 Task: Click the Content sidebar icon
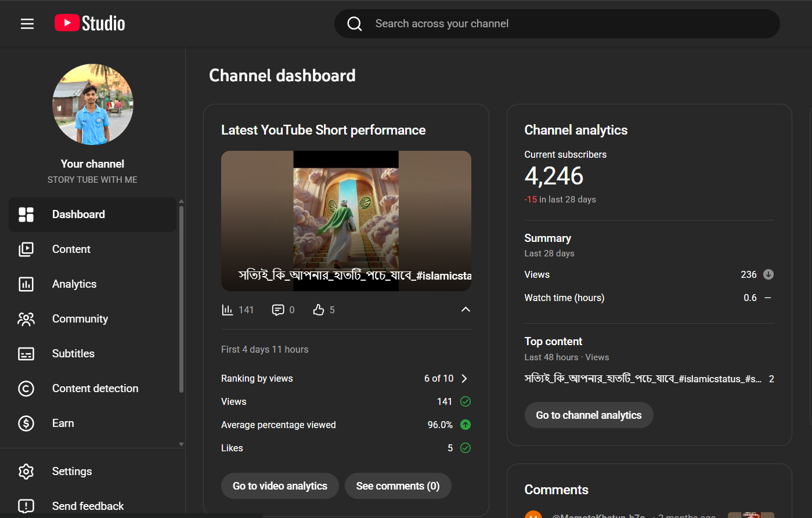point(26,249)
